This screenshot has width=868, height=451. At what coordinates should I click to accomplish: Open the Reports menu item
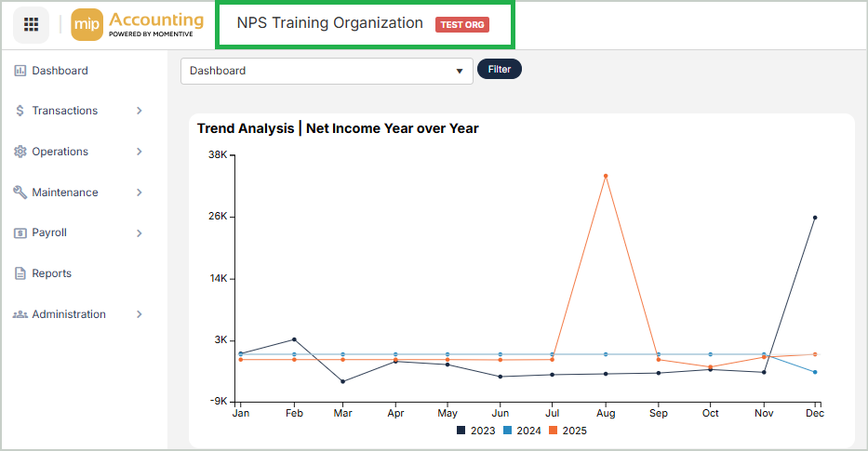pos(51,273)
